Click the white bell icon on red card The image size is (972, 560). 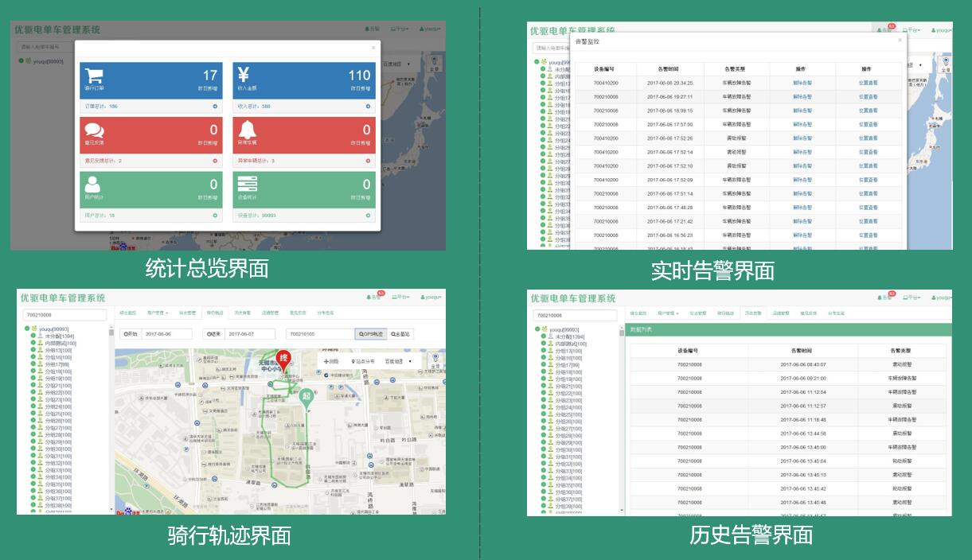coord(247,130)
